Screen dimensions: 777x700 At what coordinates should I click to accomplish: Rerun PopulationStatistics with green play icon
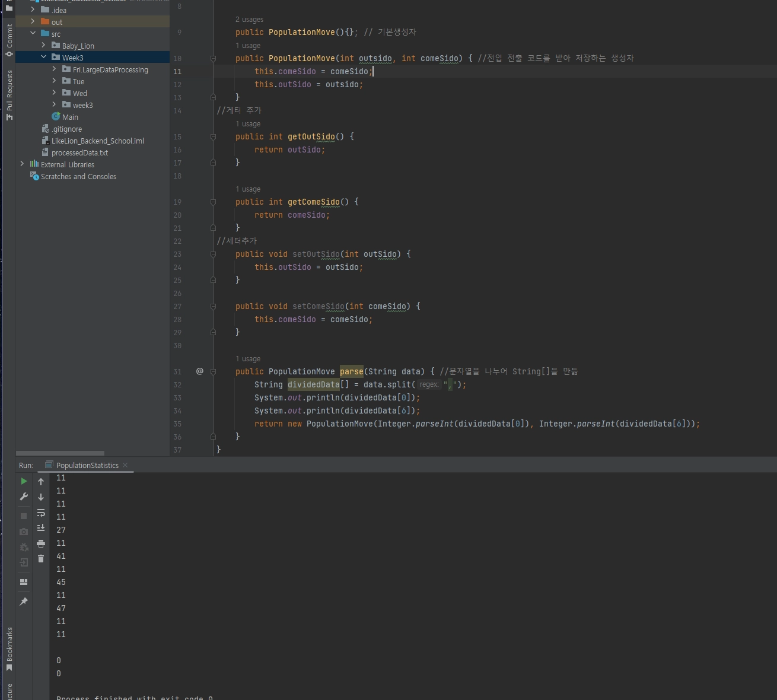click(x=24, y=481)
